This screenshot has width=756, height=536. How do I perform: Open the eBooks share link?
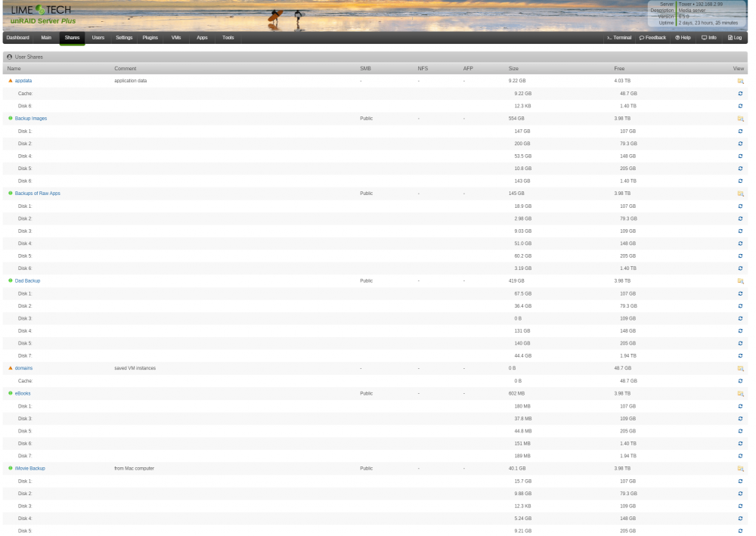[x=23, y=393]
